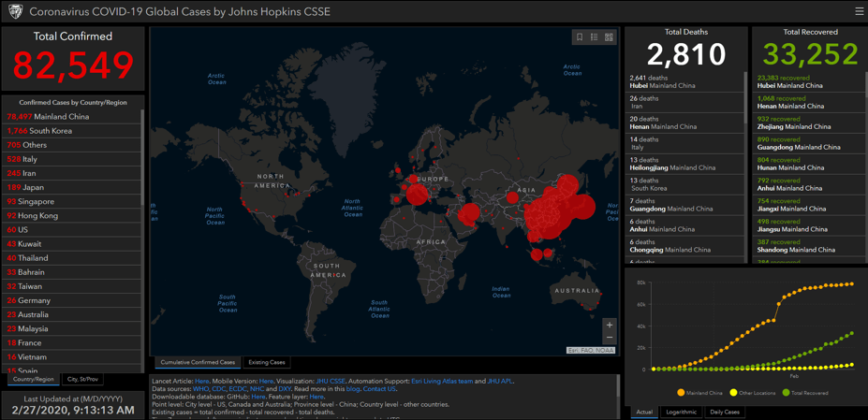Viewport: 868px width, 420px height.
Task: Select '26 deaths Iran' entry
Action: click(685, 102)
